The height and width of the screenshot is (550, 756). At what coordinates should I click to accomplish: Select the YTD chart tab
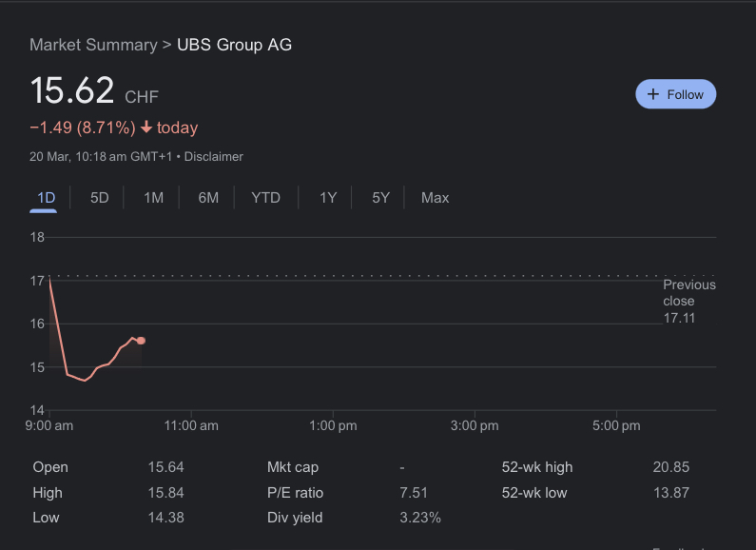(265, 198)
